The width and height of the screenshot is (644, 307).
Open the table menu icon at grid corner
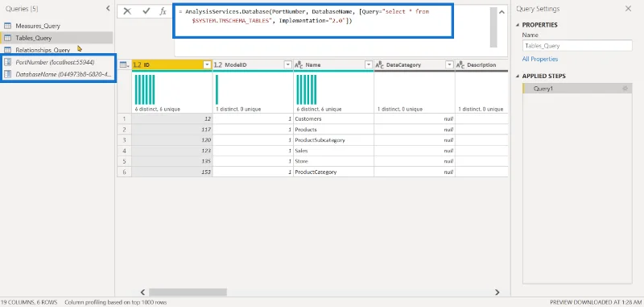125,65
